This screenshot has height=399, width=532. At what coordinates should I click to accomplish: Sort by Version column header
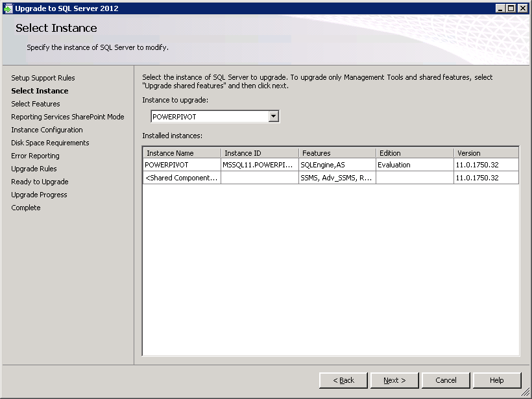pos(486,153)
